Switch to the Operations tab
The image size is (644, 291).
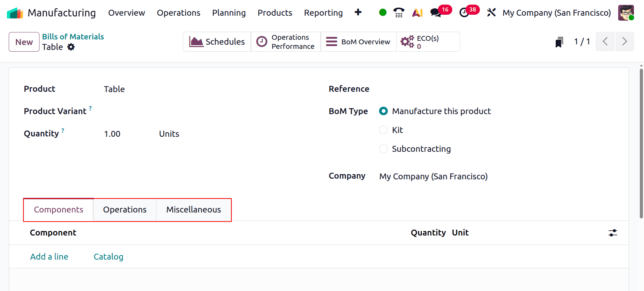[x=125, y=210]
